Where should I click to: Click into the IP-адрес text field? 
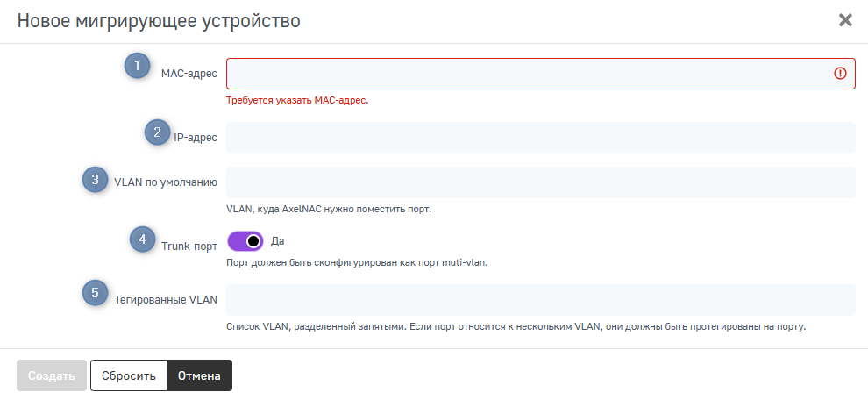coord(540,138)
